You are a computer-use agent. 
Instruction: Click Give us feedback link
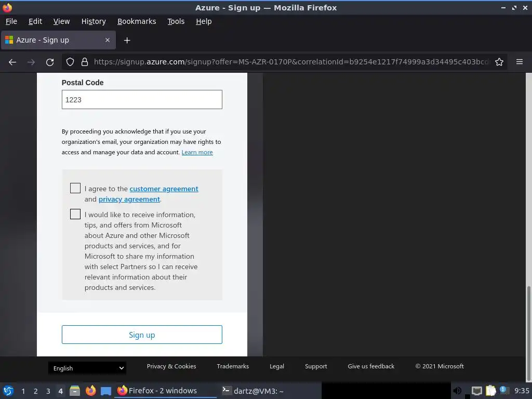pos(371,366)
